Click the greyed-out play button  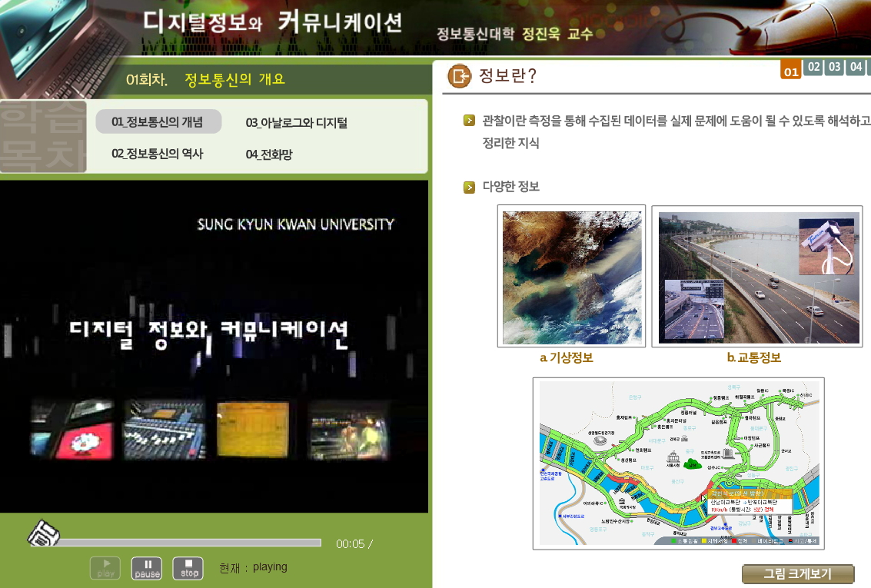(105, 568)
